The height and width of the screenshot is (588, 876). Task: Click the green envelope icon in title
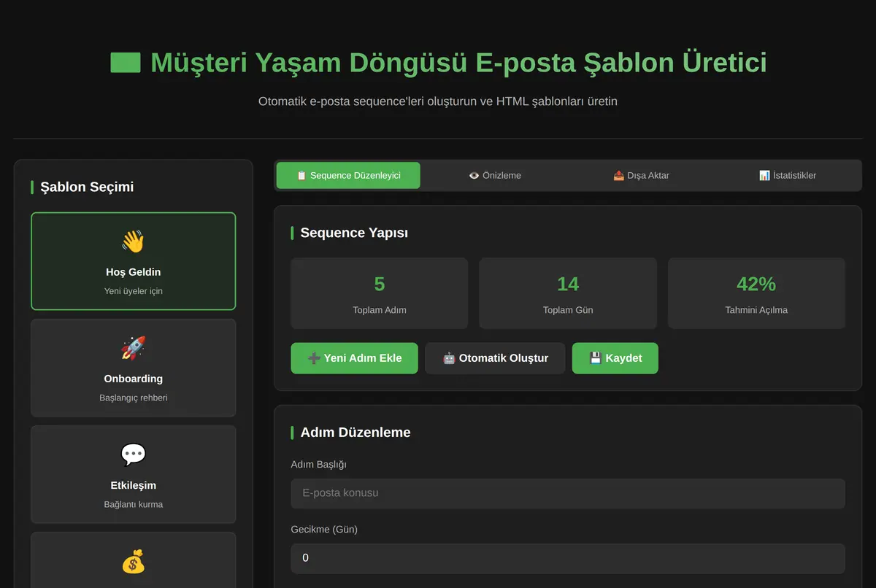click(126, 63)
